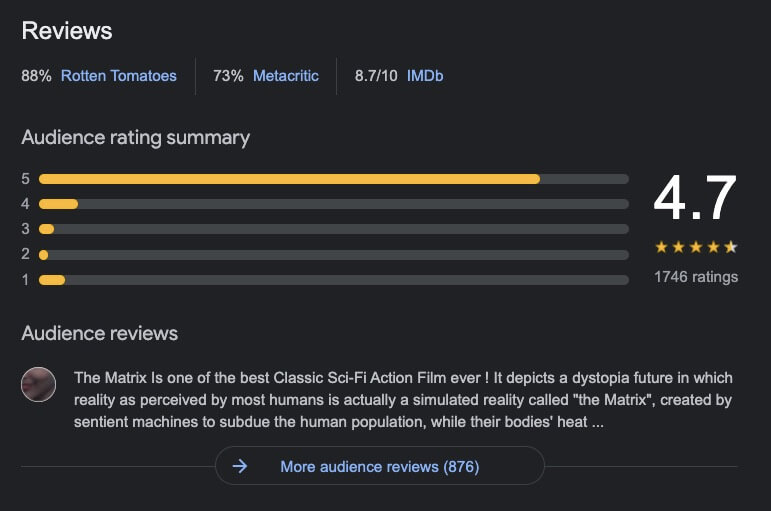Select the 4-star rating bar
The image size is (771, 511).
334,204
